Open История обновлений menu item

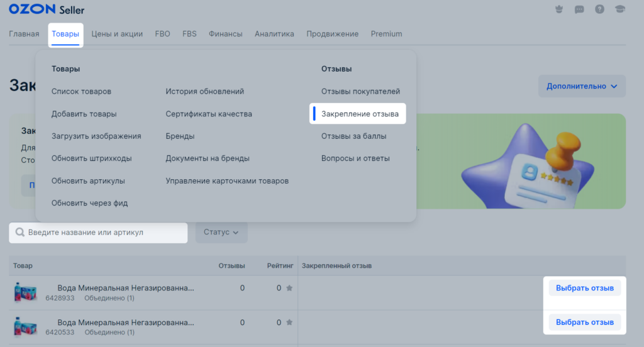coord(204,92)
